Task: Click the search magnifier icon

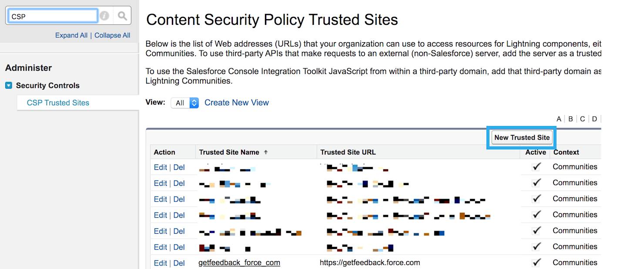Action: [122, 16]
